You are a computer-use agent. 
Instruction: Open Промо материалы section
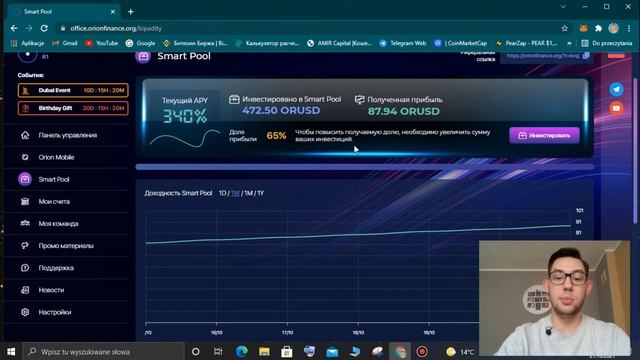pos(67,246)
